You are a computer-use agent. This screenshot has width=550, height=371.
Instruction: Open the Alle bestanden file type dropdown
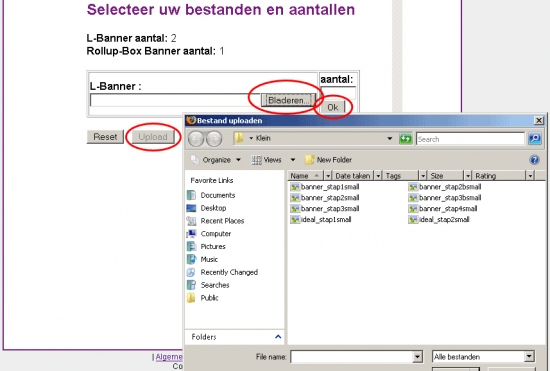tap(483, 357)
